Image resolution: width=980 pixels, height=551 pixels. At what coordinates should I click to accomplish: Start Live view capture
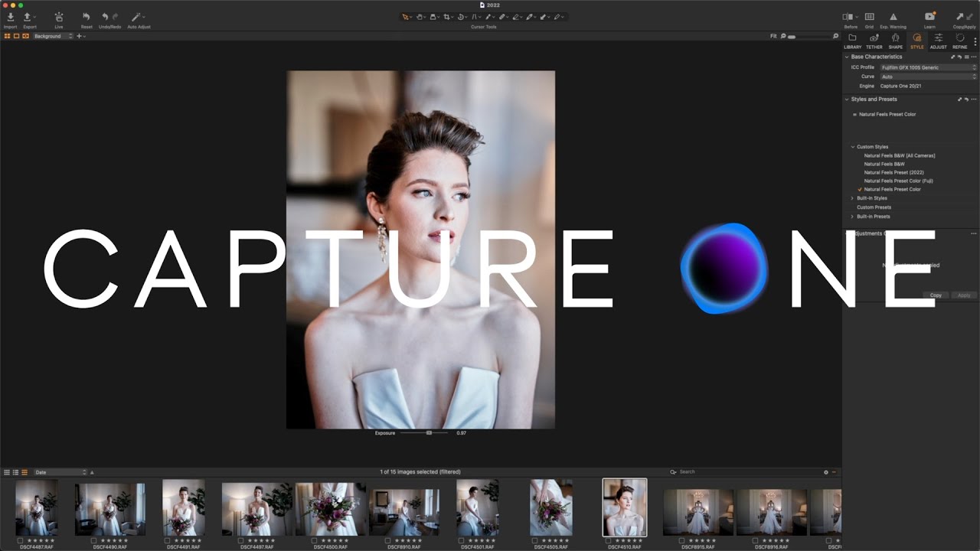(58, 17)
